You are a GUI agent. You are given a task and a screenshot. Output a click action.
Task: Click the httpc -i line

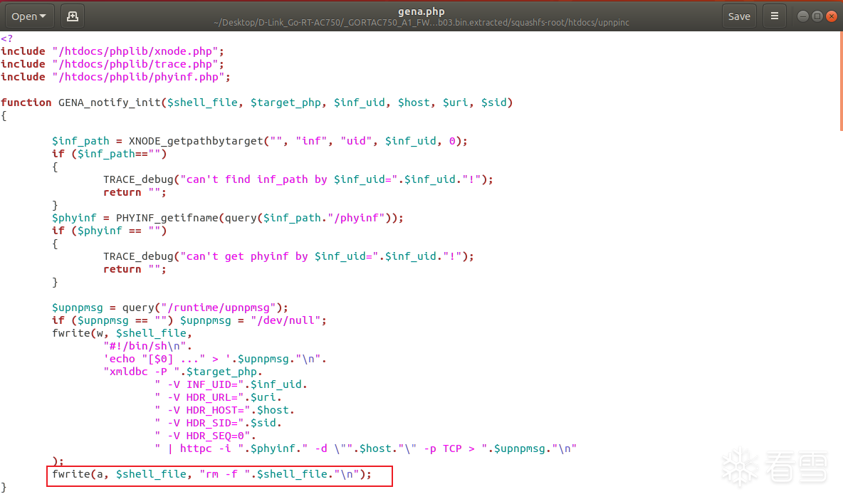[x=365, y=448]
